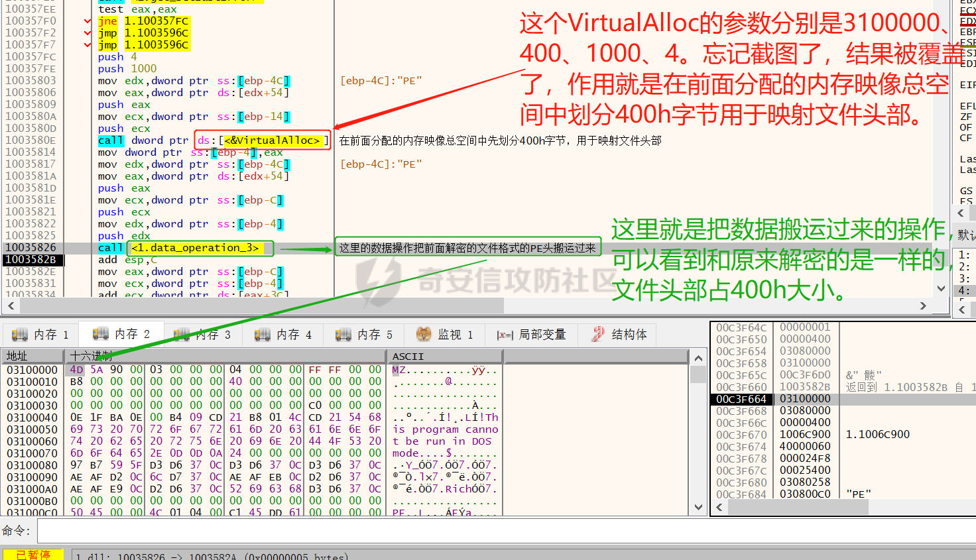This screenshot has height=560, width=976.
Task: Click the disassembly vertical scrollbar down arrow
Action: [x=941, y=288]
